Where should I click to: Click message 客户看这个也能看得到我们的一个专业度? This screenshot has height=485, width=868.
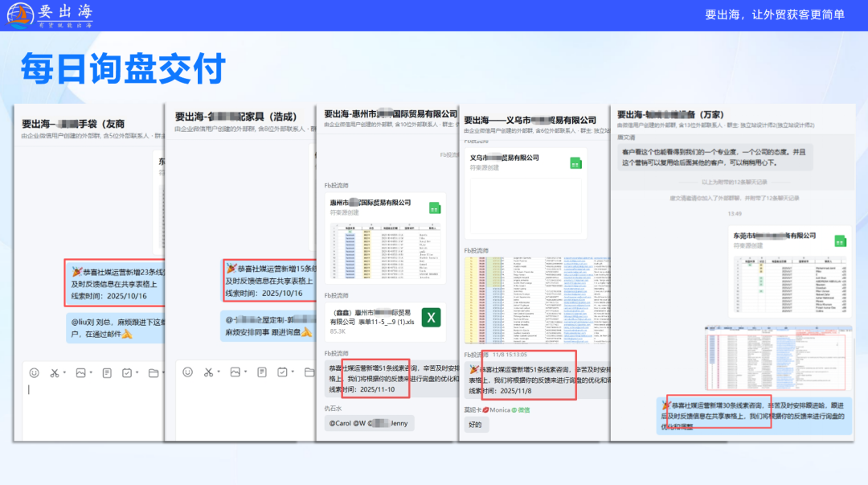click(x=714, y=157)
